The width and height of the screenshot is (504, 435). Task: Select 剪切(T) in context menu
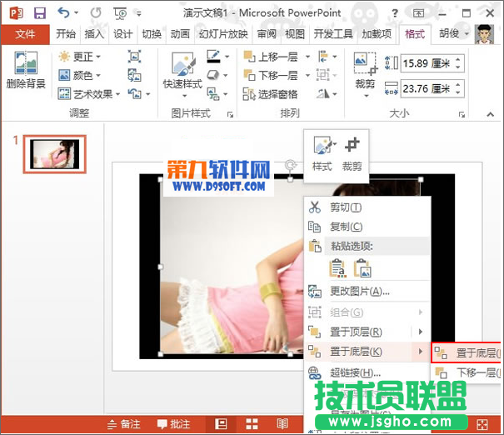(x=367, y=207)
